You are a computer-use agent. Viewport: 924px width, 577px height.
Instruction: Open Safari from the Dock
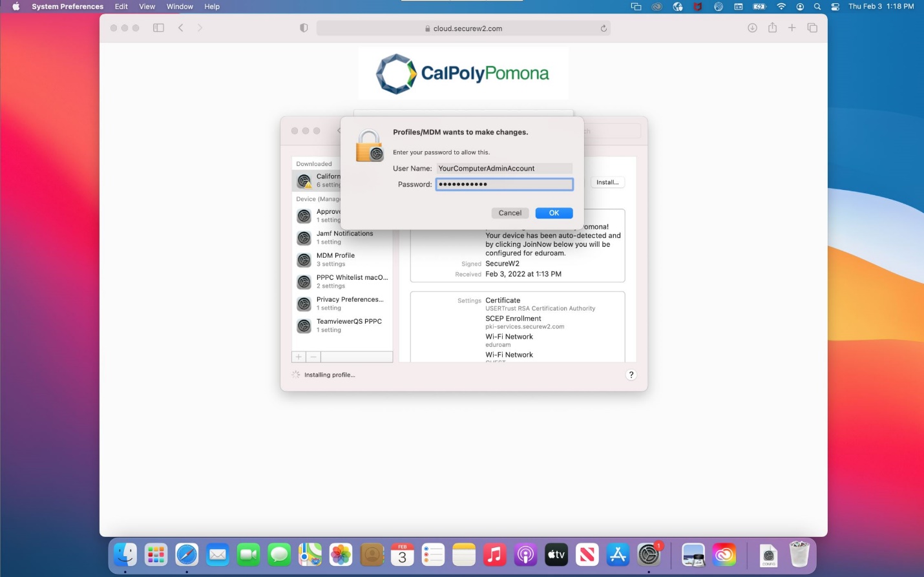point(187,554)
